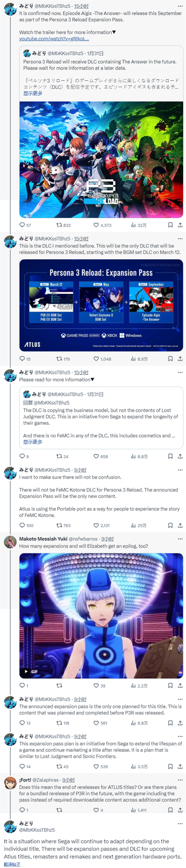Reply to tweet with 116 reposts

22,723
